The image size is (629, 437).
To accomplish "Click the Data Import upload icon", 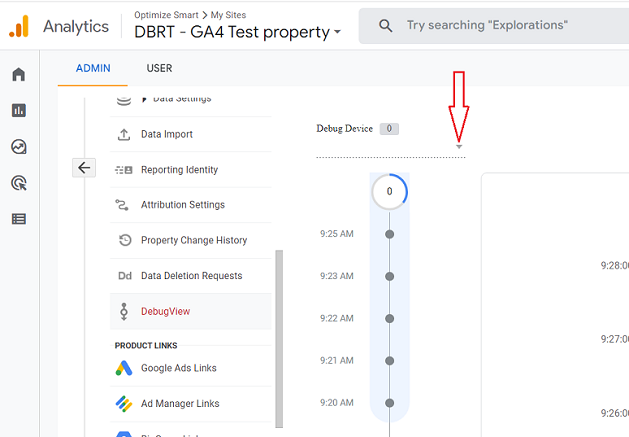I will pos(124,134).
